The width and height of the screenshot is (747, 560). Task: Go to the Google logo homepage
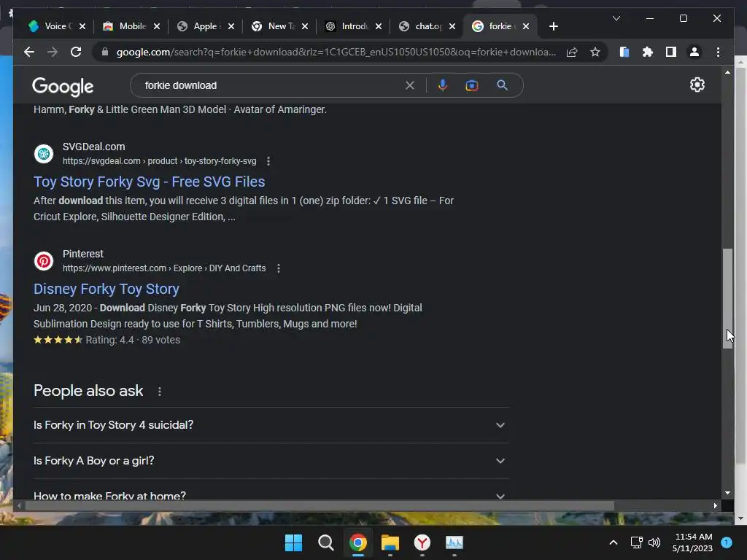click(63, 87)
